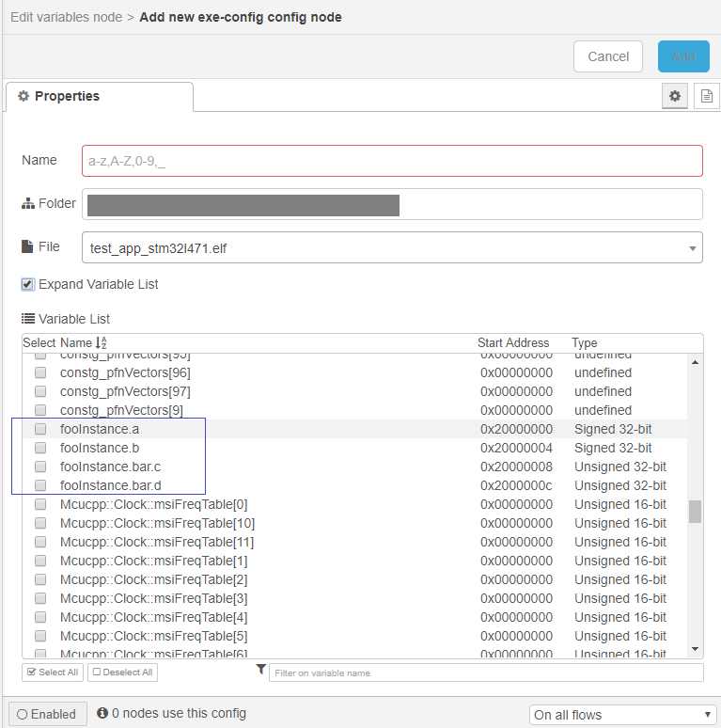Screen dimensions: 721x728
Task: Click constg_pfnVectors[9] row name
Action: click(121, 410)
